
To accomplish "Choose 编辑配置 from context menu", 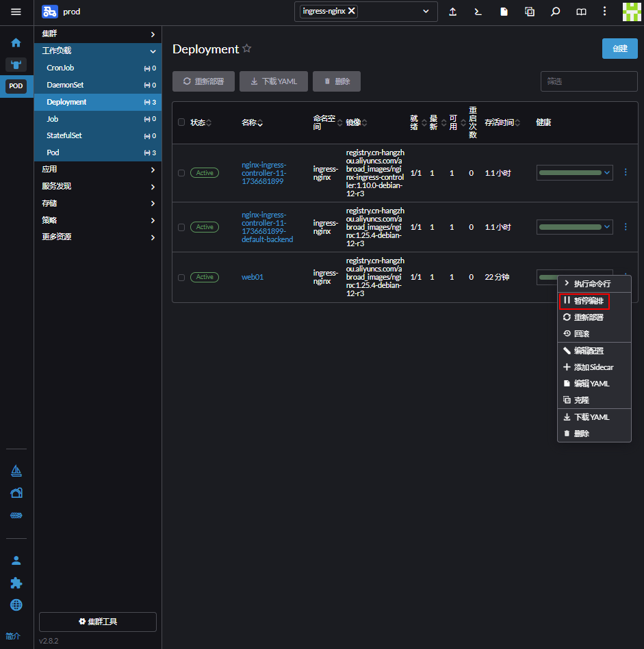I will click(x=594, y=351).
